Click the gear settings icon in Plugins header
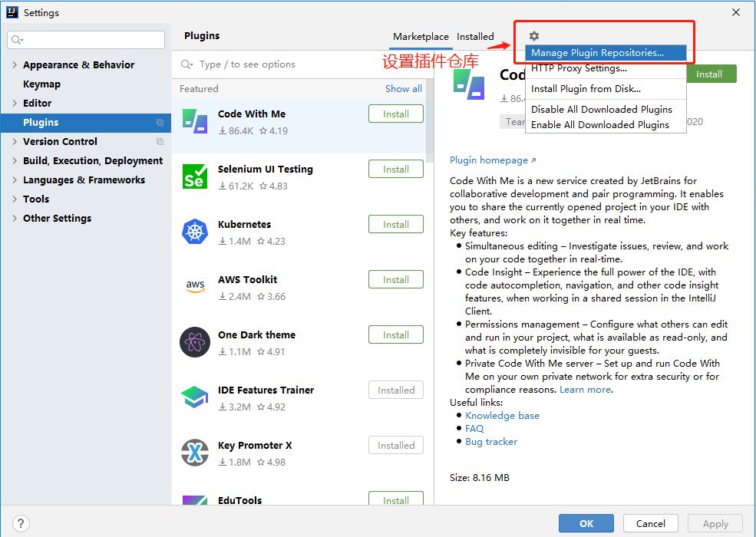 [x=533, y=35]
